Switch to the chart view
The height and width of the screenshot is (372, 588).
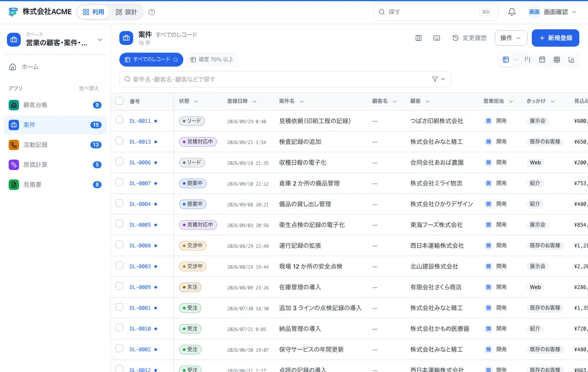pos(571,59)
